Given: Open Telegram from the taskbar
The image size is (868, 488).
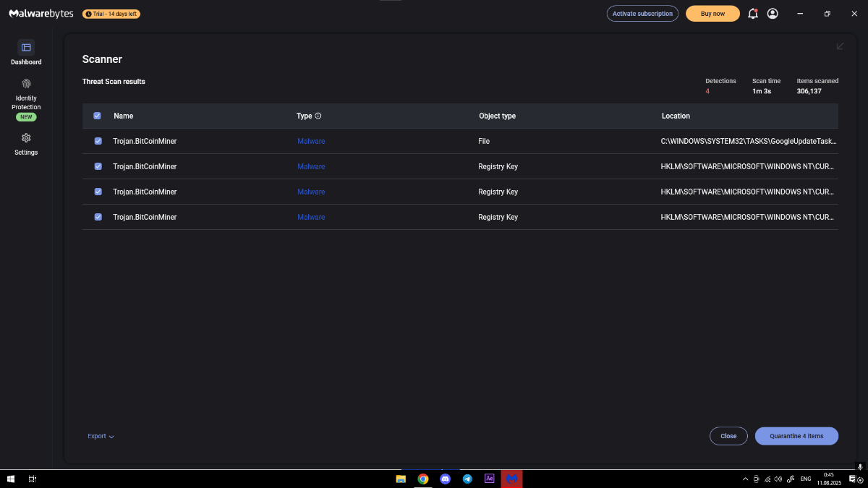Looking at the screenshot, I should [467, 479].
